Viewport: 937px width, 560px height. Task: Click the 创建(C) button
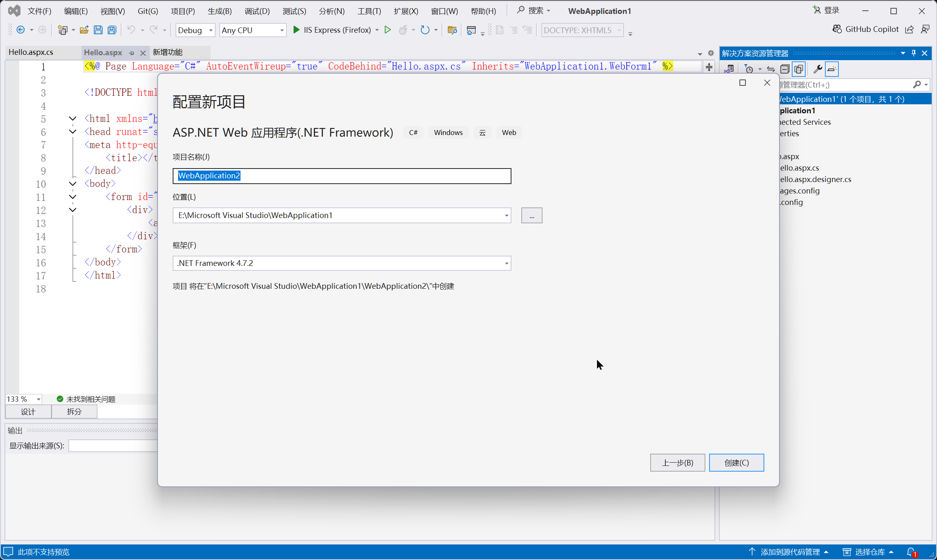(736, 463)
